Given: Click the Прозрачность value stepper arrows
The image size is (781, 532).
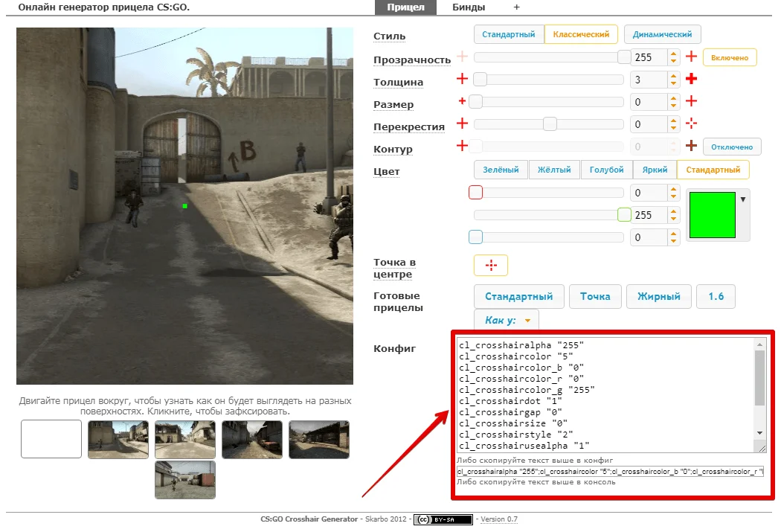Looking at the screenshot, I should pos(673,57).
